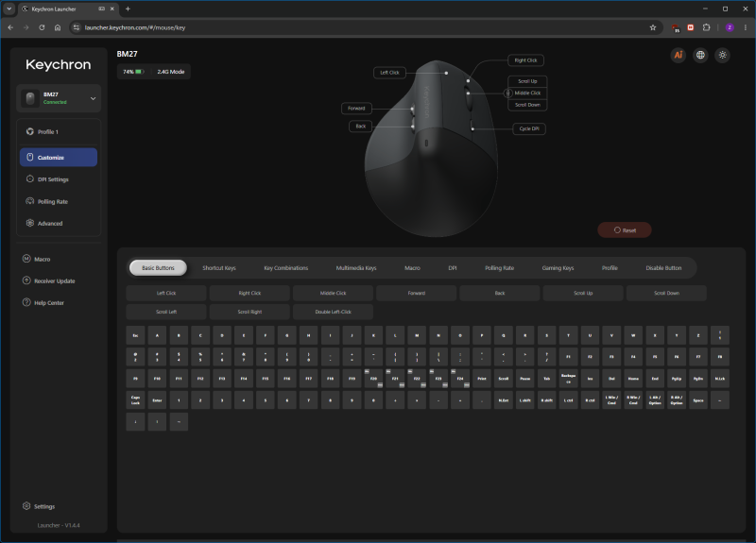This screenshot has width=756, height=543.
Task: Assign the Scroll Right basic button
Action: click(x=249, y=312)
